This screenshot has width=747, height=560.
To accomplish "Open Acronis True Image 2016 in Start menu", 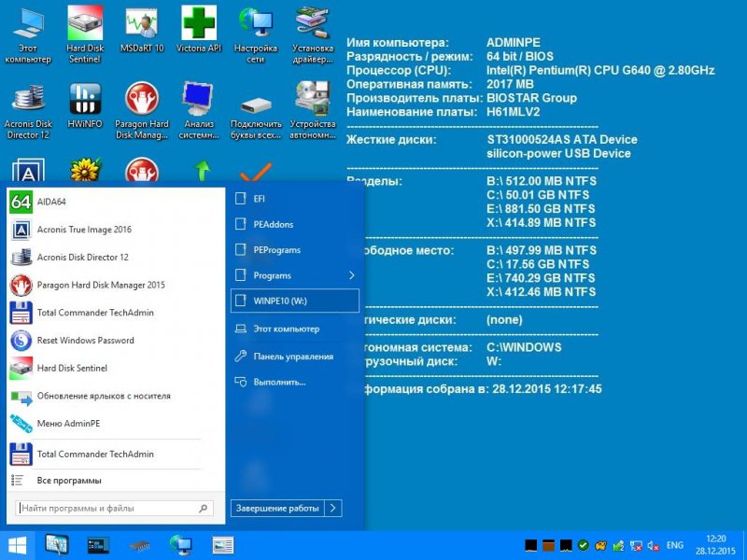I will [x=116, y=230].
